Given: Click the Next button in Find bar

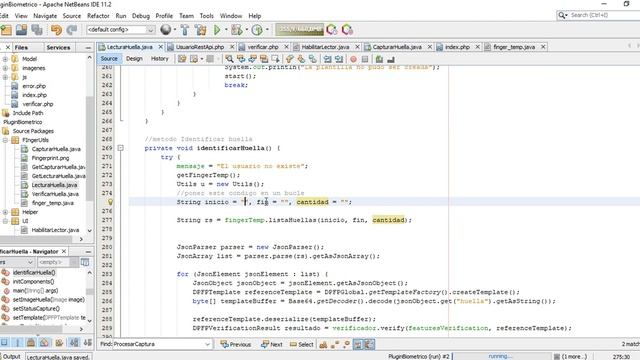Looking at the screenshot, I should pos(272,344).
